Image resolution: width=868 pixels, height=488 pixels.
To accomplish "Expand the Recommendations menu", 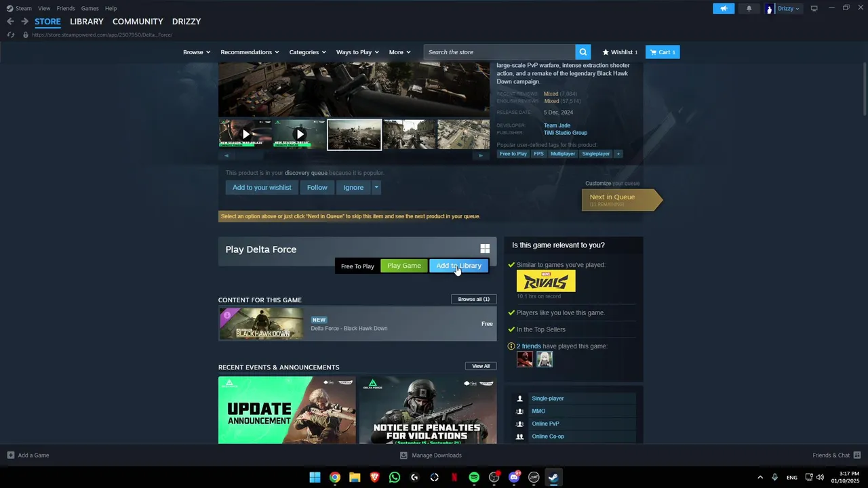I will point(250,52).
